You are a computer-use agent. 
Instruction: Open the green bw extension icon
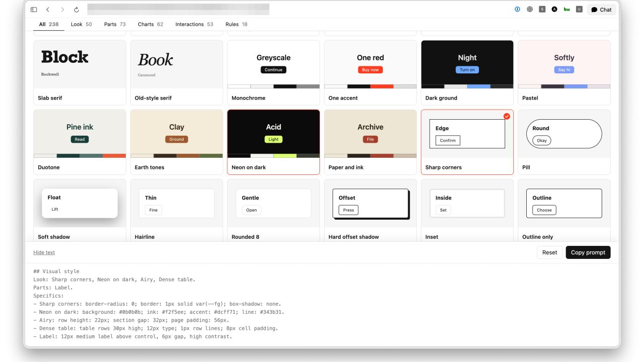[567, 9]
